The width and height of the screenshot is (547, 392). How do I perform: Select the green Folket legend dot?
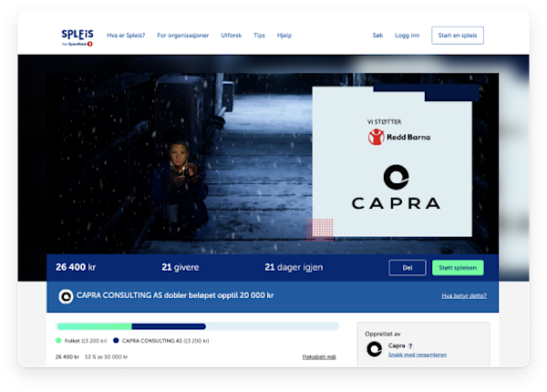(x=58, y=340)
